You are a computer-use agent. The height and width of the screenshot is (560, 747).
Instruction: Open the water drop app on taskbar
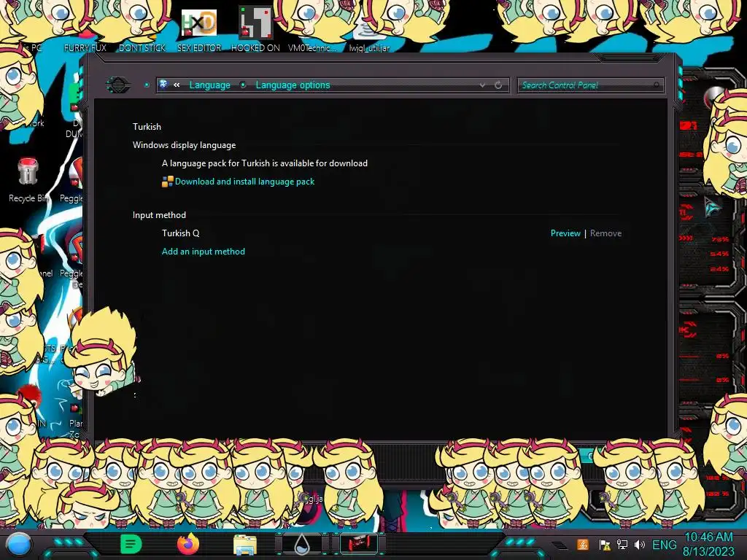(302, 544)
